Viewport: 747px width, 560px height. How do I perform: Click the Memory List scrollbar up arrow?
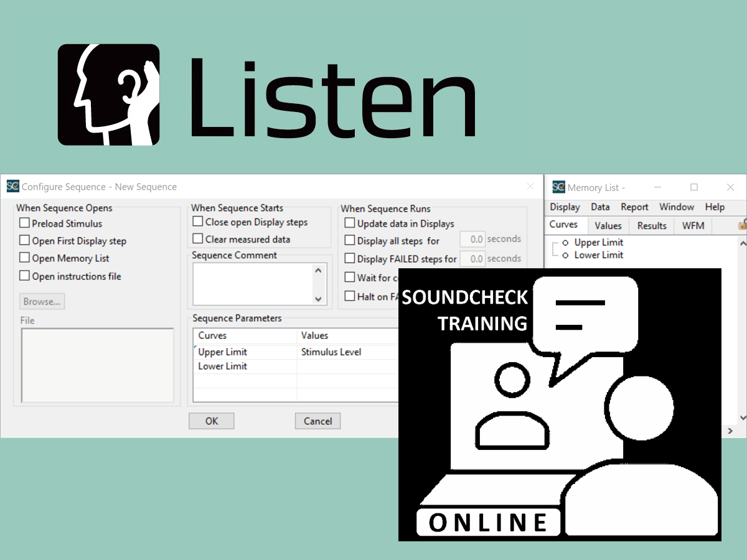click(x=743, y=242)
